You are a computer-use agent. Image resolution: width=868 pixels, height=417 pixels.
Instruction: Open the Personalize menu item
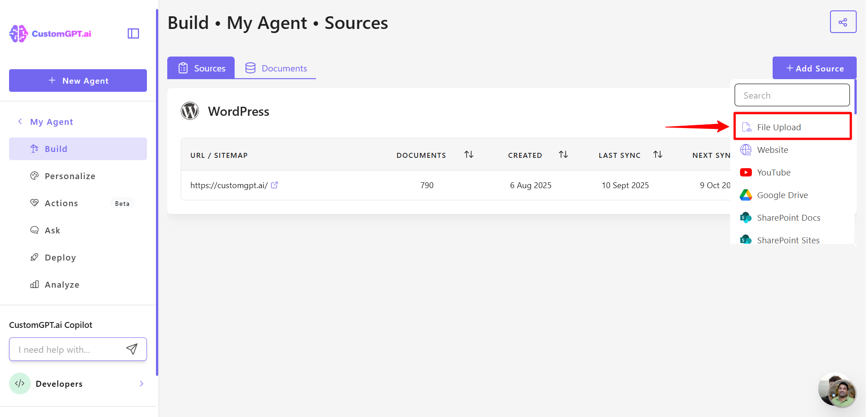pos(78,176)
